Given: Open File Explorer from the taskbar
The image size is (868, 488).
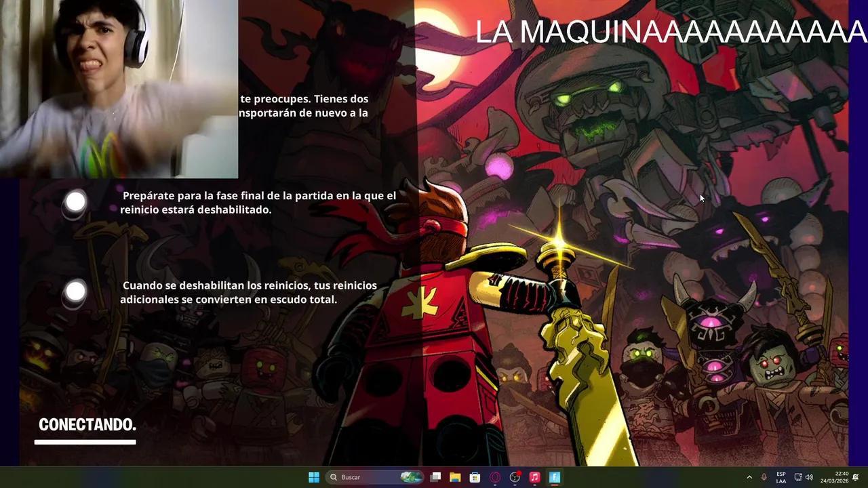Looking at the screenshot, I should click(x=455, y=477).
